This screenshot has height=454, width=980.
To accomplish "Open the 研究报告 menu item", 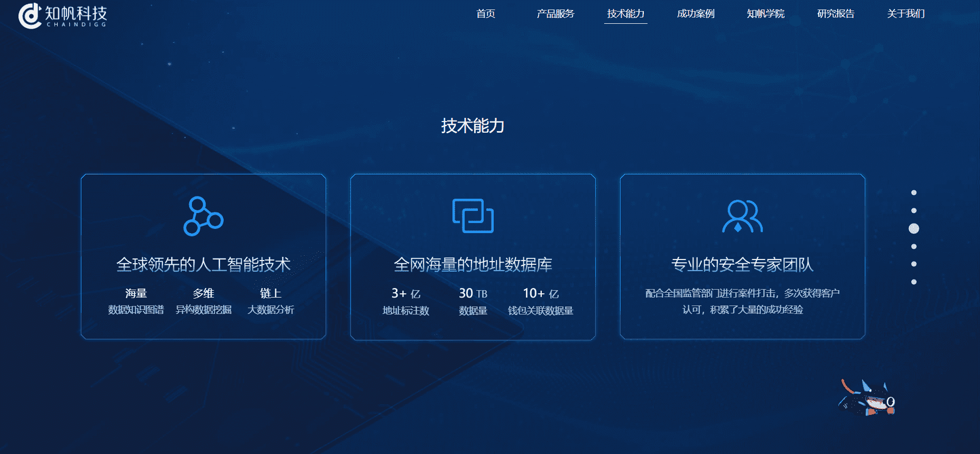I will click(x=836, y=14).
